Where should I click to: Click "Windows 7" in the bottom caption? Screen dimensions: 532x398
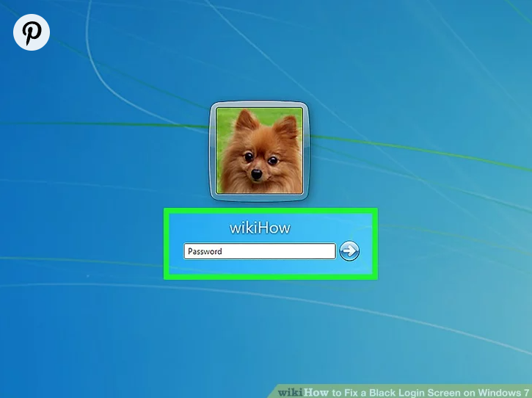coord(506,392)
